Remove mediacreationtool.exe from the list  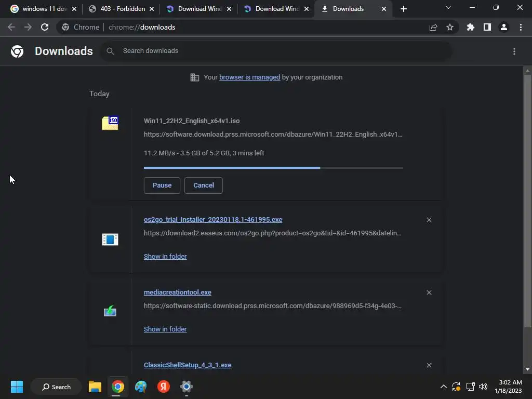[429, 292]
